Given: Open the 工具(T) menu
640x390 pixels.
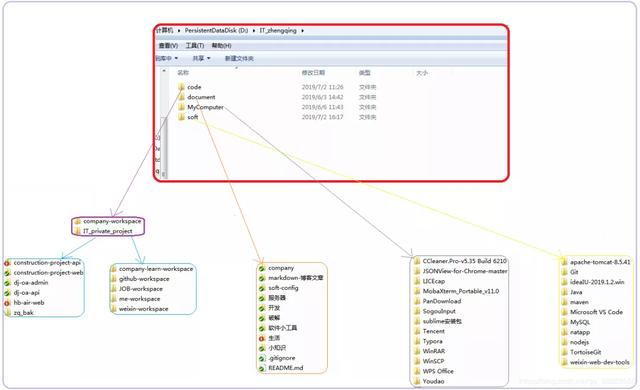Looking at the screenshot, I should [195, 46].
